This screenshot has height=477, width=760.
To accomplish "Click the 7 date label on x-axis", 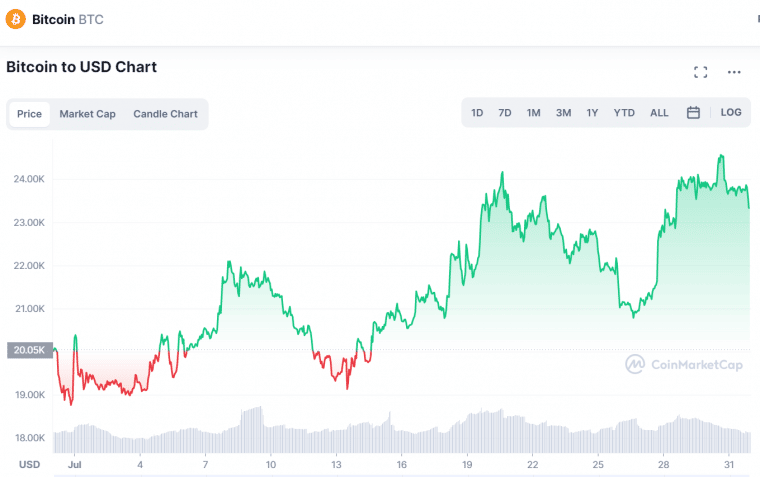I will [x=206, y=464].
